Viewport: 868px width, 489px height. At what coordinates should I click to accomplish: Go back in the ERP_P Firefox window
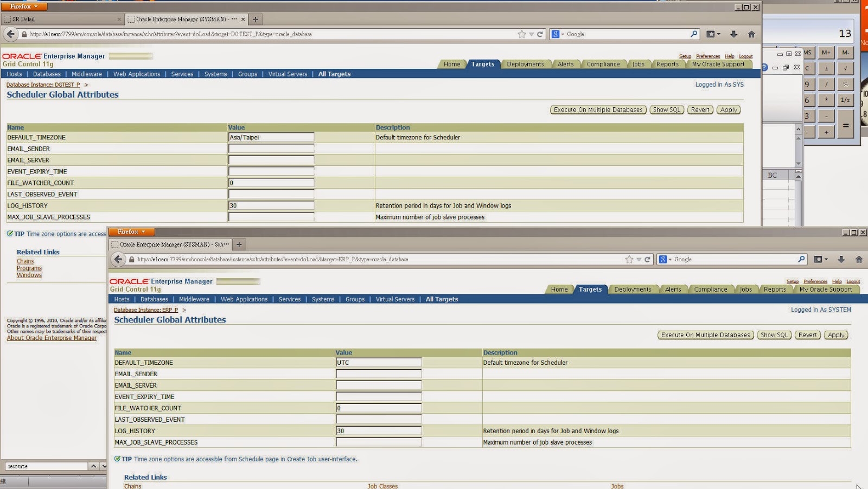(x=118, y=260)
